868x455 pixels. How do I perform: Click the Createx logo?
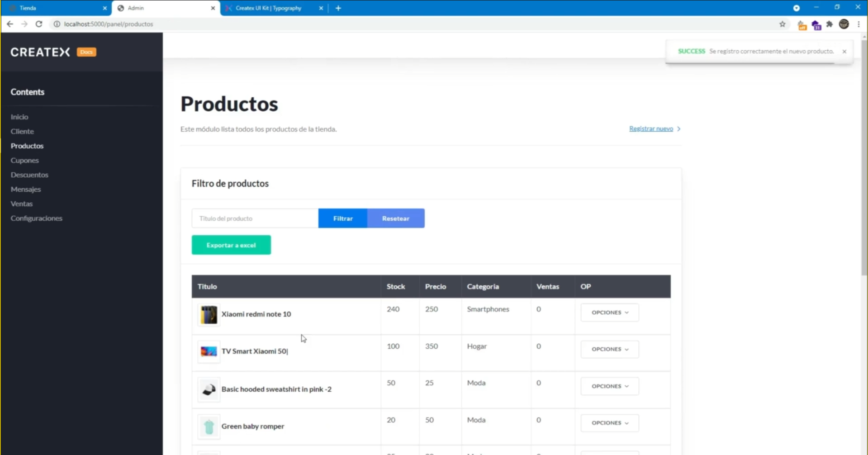[40, 52]
